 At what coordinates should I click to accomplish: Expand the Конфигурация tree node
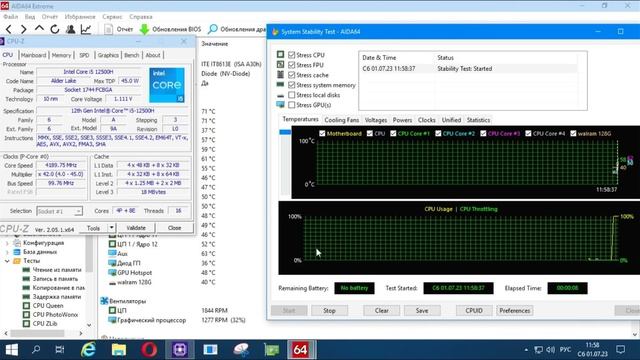click(x=7, y=243)
